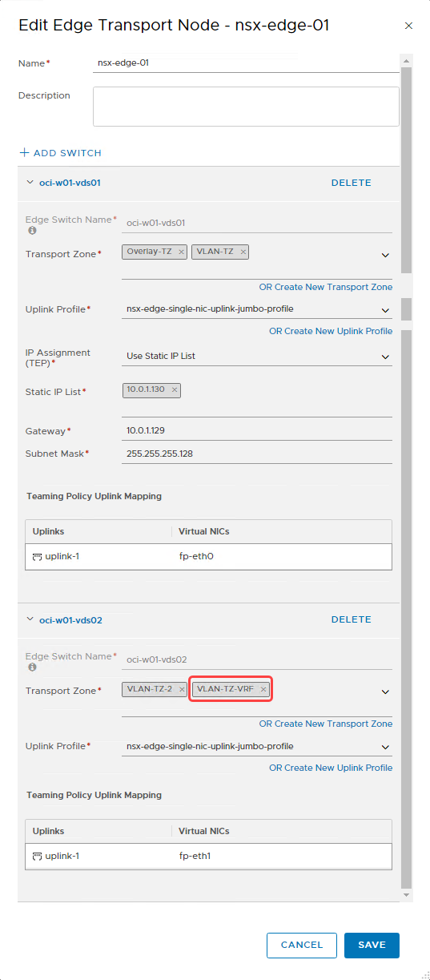
Task: Click Create New Uplink Profile under vds01
Action: coord(331,331)
